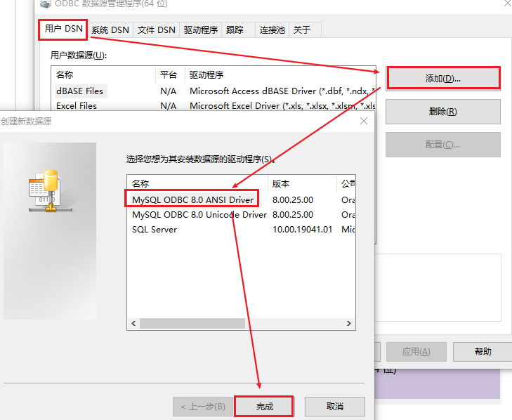Open the 文件 DSN tab
The height and width of the screenshot is (420, 512).
pyautogui.click(x=156, y=30)
